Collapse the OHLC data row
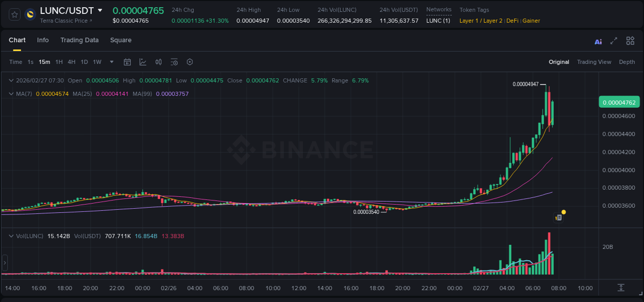The width and height of the screenshot is (644, 302). coord(11,80)
